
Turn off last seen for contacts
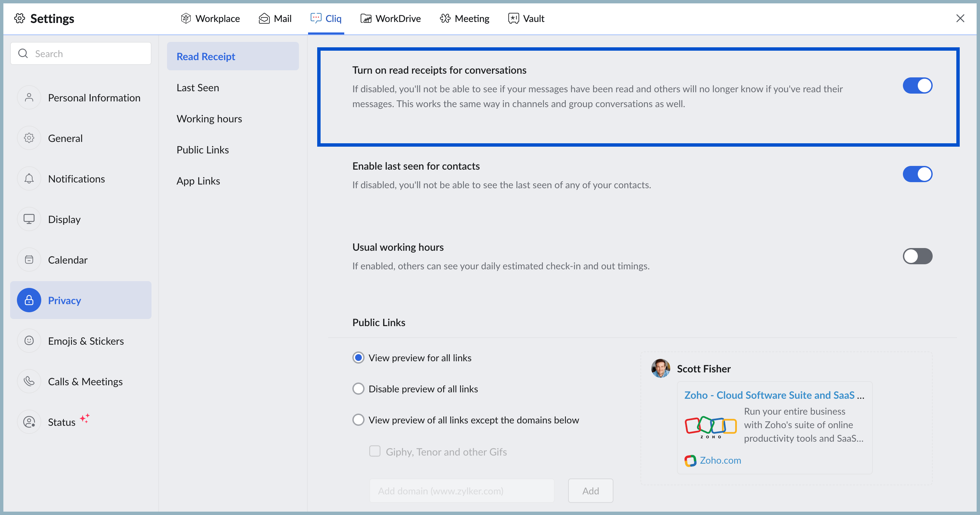click(917, 174)
